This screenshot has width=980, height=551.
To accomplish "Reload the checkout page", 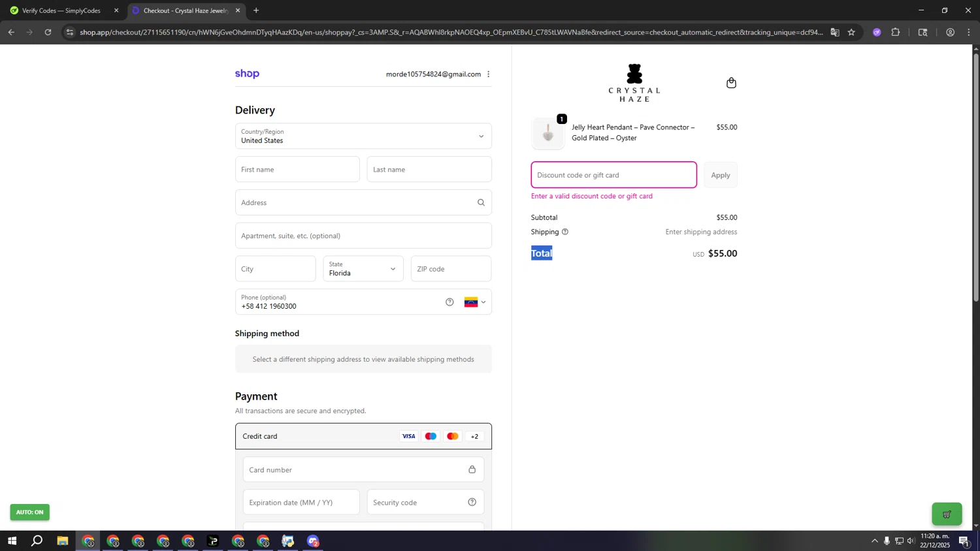I will pyautogui.click(x=48, y=32).
